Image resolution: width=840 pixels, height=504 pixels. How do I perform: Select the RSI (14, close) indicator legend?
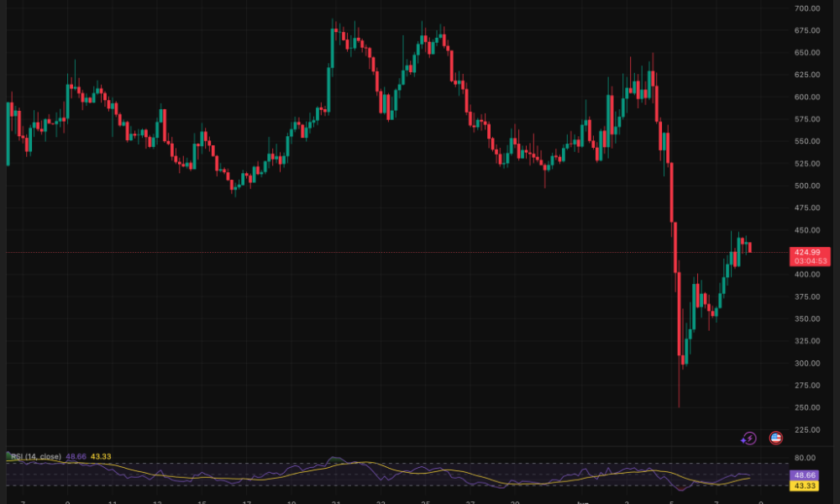(x=35, y=457)
